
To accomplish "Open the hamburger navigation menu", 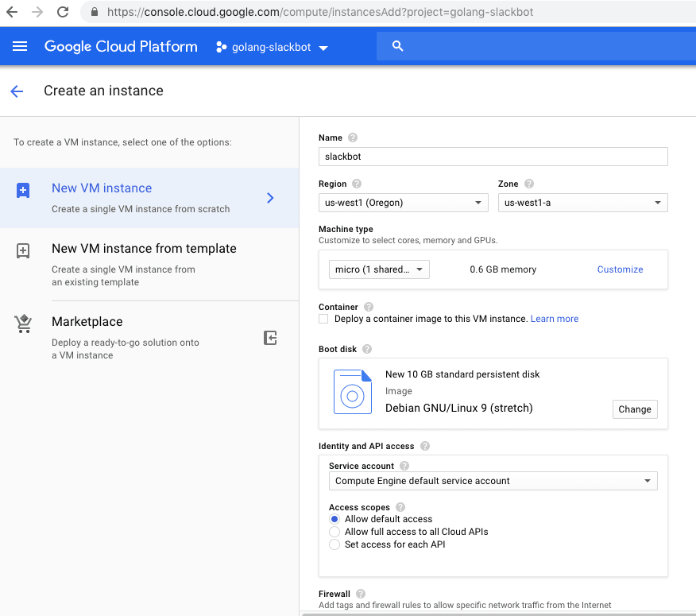I will pyautogui.click(x=20, y=46).
